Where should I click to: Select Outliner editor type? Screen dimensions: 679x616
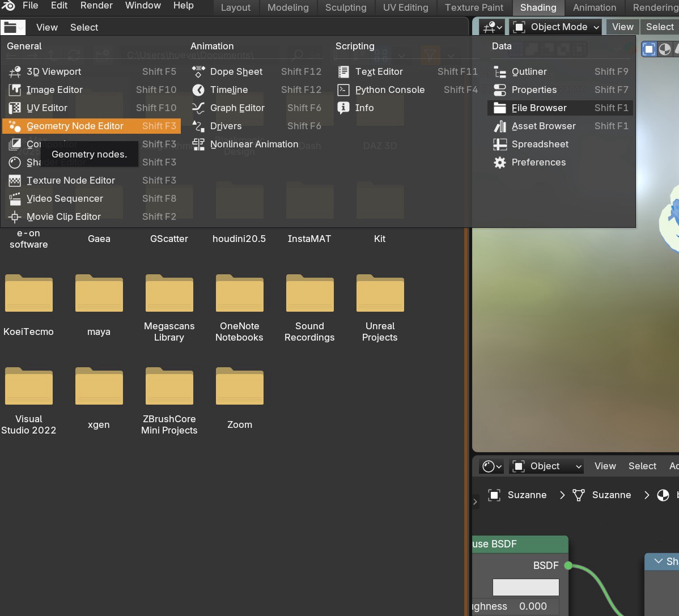pyautogui.click(x=561, y=71)
